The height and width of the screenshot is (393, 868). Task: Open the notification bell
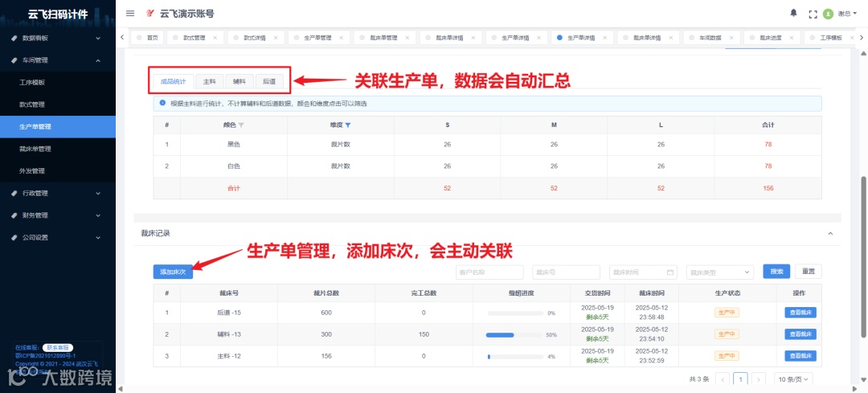click(793, 13)
